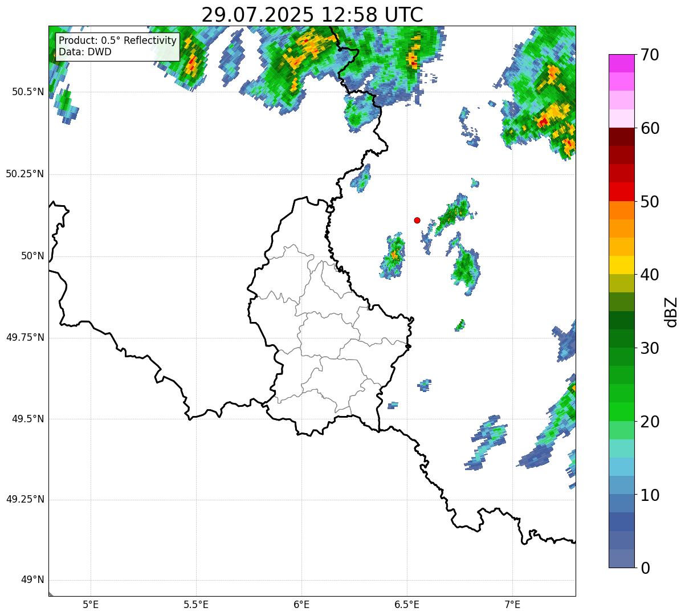Pick the olive colorbar segment below 40
The width and height of the screenshot is (685, 616).
tap(622, 283)
